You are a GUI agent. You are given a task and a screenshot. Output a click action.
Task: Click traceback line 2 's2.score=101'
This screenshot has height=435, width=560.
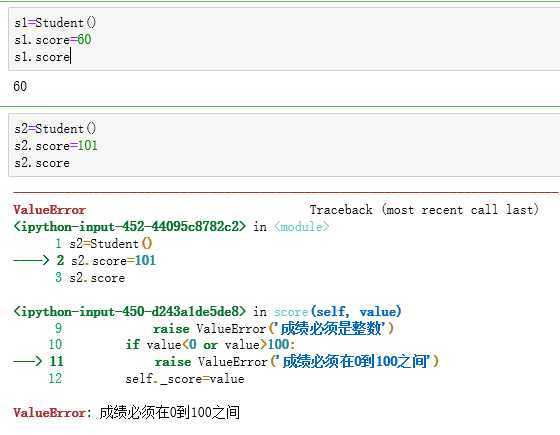tap(114, 260)
